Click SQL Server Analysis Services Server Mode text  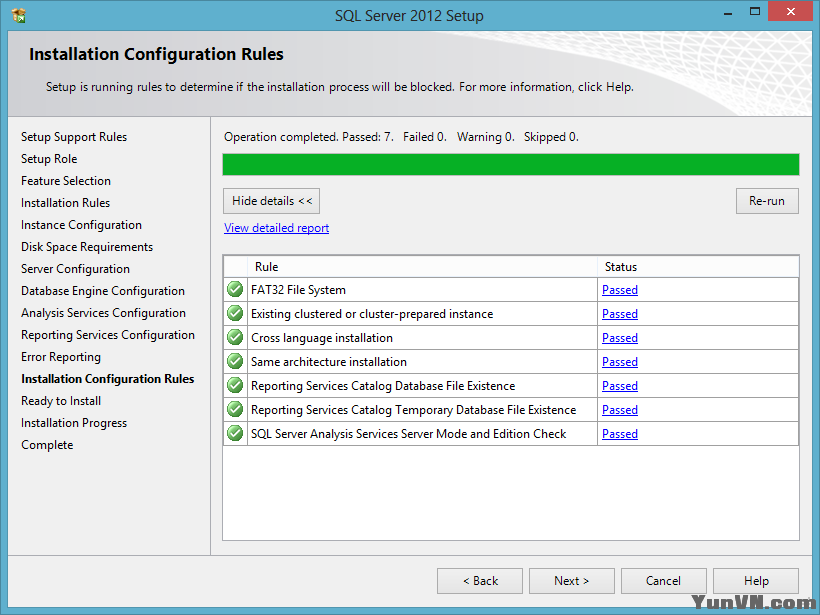point(408,434)
